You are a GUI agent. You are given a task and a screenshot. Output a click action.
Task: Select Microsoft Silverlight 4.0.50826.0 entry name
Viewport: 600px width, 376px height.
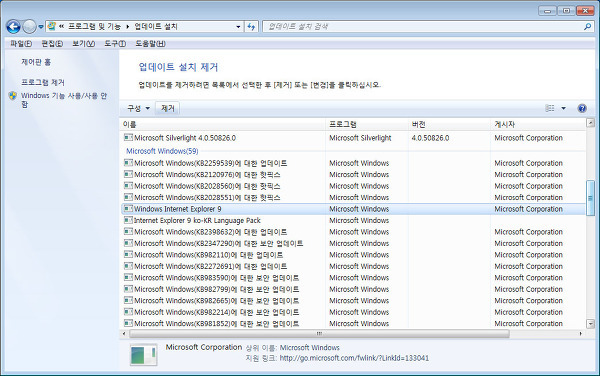point(185,138)
